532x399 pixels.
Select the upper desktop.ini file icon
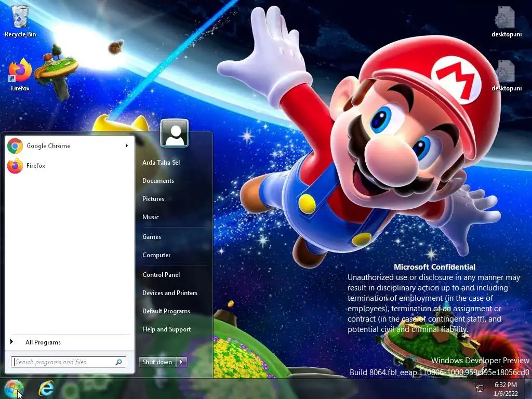506,21
